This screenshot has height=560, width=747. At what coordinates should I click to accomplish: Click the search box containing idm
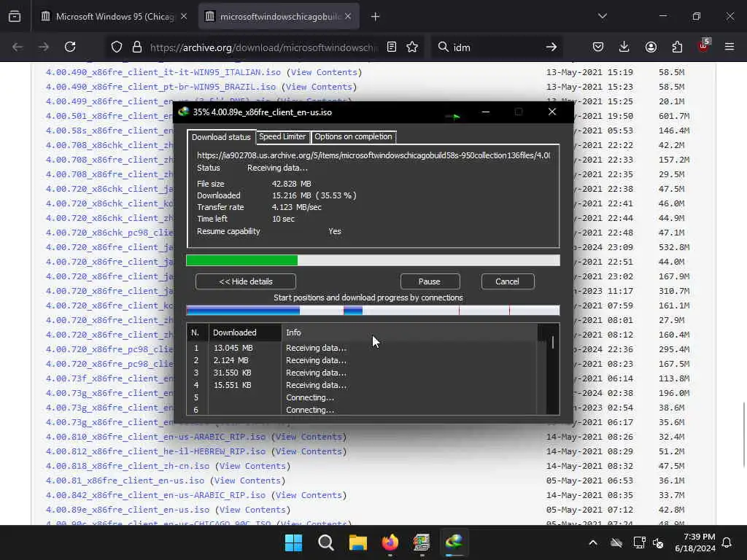(495, 47)
